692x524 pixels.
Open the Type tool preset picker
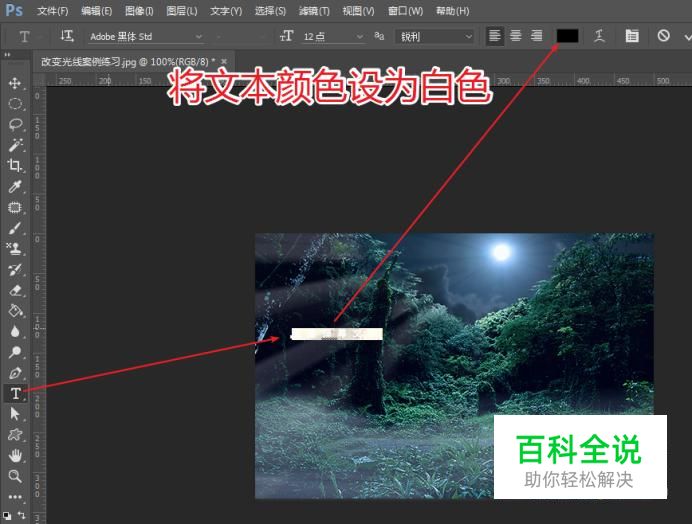click(x=25, y=36)
